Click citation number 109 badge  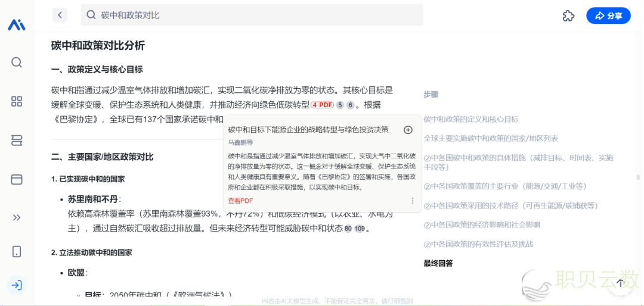pos(359,229)
